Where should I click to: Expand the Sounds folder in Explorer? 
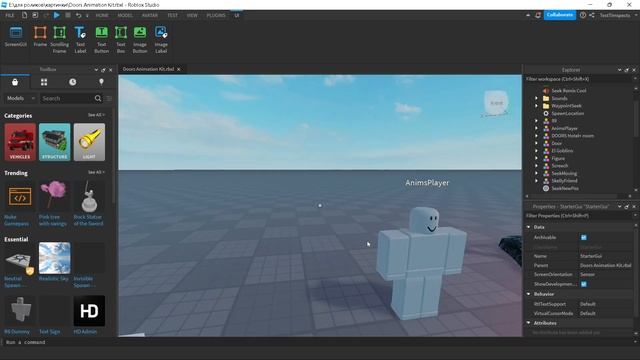click(x=537, y=98)
